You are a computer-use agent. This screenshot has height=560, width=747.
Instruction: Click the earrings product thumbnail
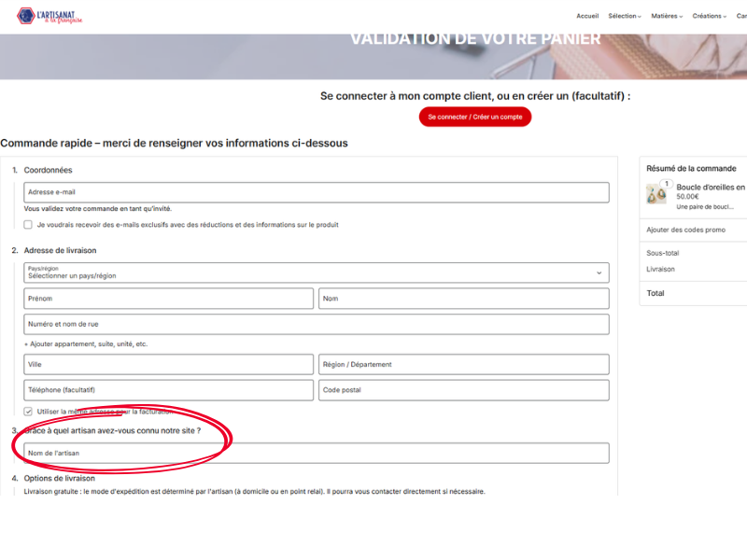(x=656, y=192)
